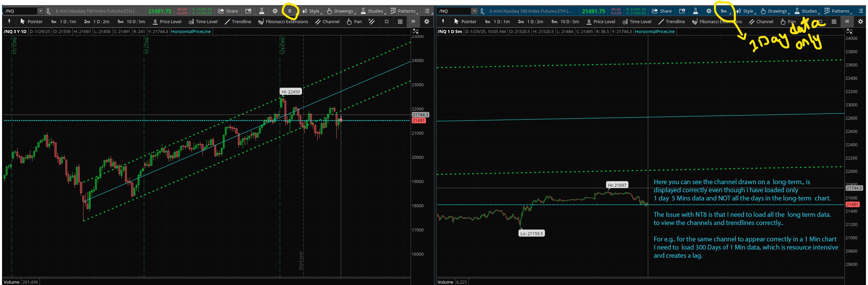Image resolution: width=868 pixels, height=285 pixels.
Task: Open the list menu icon in right chart
Action: (861, 11)
